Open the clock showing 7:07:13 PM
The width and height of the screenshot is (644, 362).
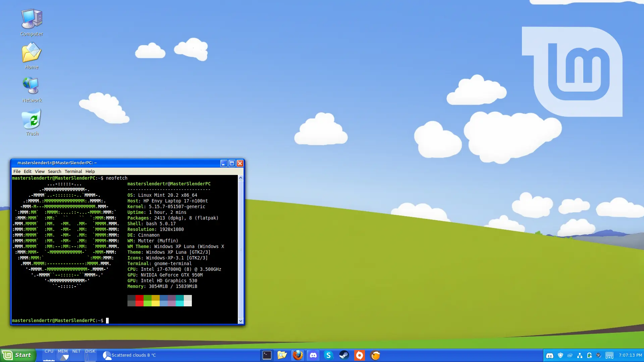[631, 355]
